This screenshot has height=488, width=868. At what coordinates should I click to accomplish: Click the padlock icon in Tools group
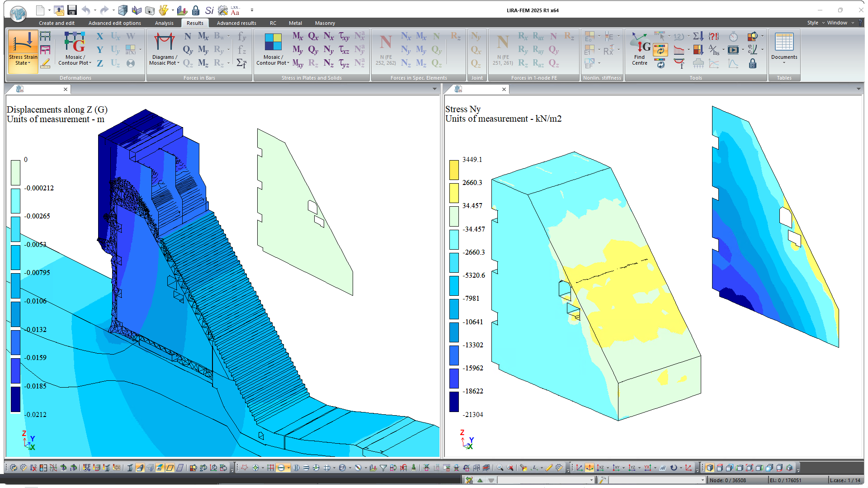pyautogui.click(x=753, y=64)
